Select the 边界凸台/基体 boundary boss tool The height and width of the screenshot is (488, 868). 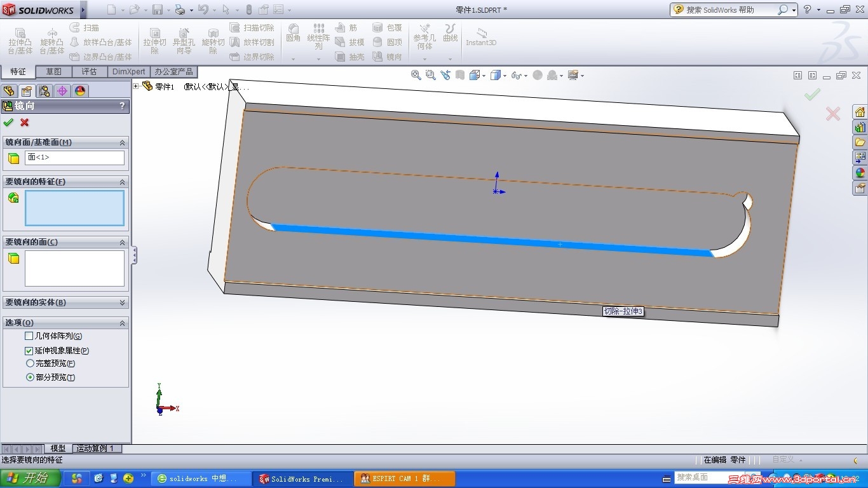(100, 57)
